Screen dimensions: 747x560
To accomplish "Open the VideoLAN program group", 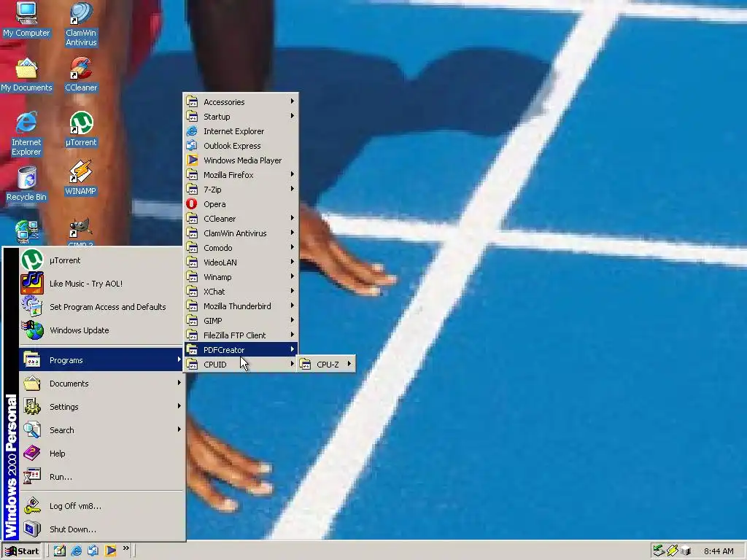I will (241, 262).
